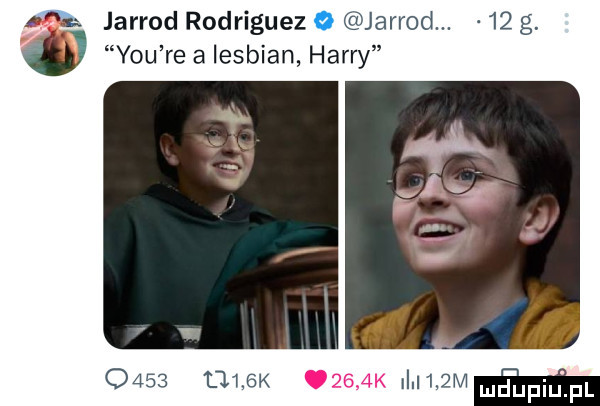Open the right close-up photo
Image resolution: width=600 pixels, height=406 pixels.
coord(463,215)
